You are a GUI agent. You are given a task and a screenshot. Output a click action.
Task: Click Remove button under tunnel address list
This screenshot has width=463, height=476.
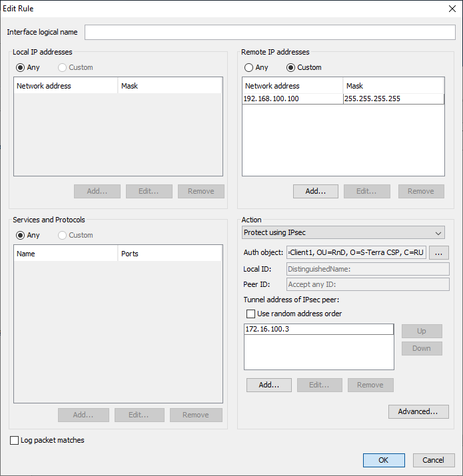point(370,385)
